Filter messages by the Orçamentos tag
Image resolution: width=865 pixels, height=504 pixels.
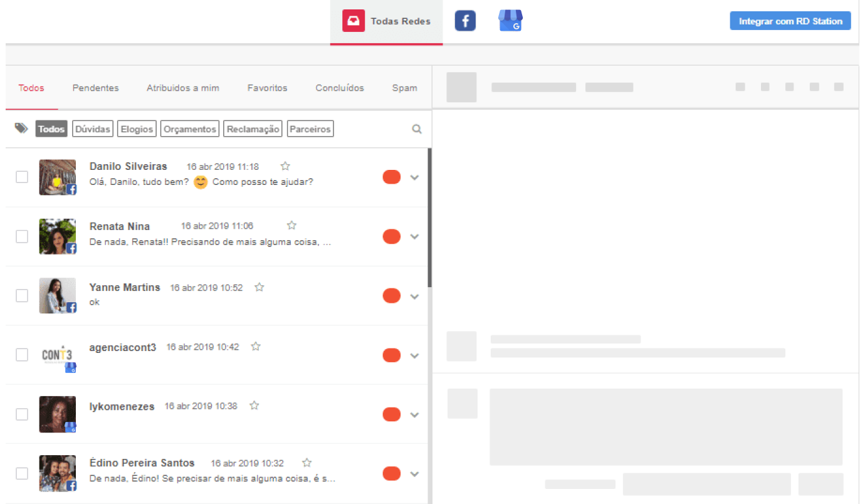tap(189, 128)
